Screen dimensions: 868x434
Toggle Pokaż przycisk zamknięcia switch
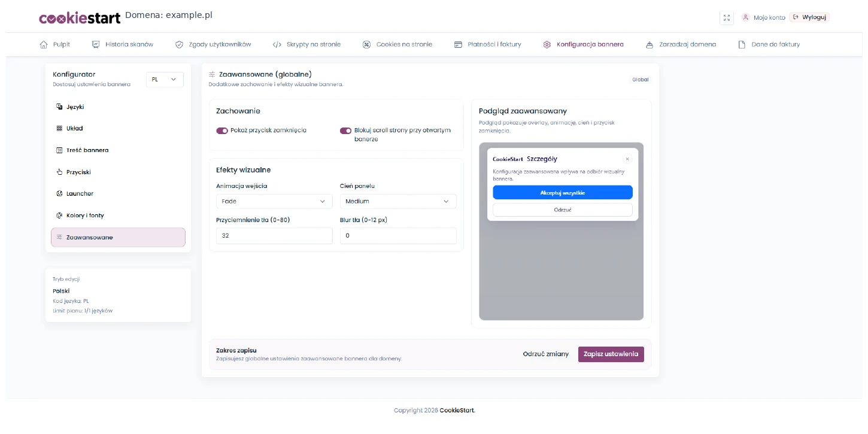[x=222, y=130]
